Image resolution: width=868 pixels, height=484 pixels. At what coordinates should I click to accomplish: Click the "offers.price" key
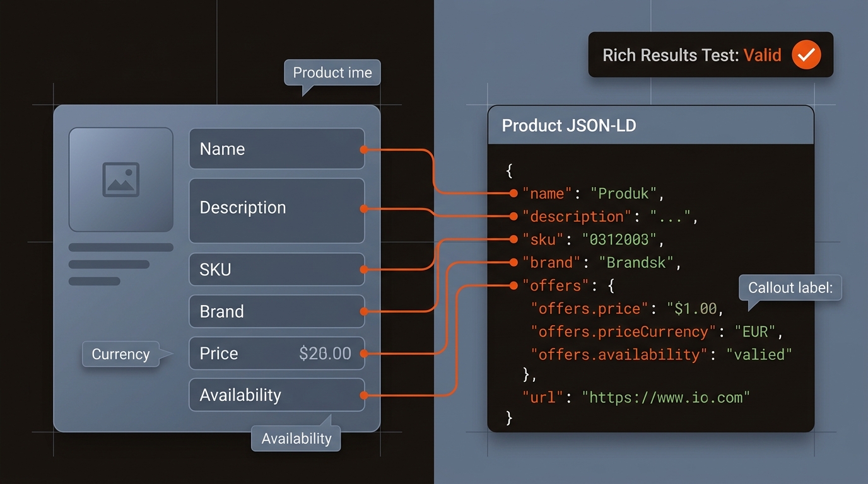point(590,309)
